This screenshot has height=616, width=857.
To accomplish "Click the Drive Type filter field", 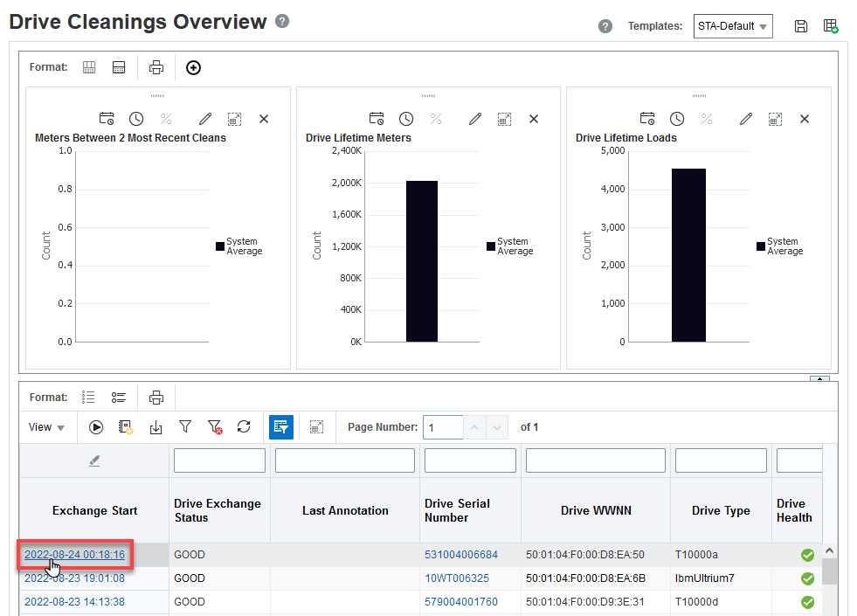I will 721,460.
